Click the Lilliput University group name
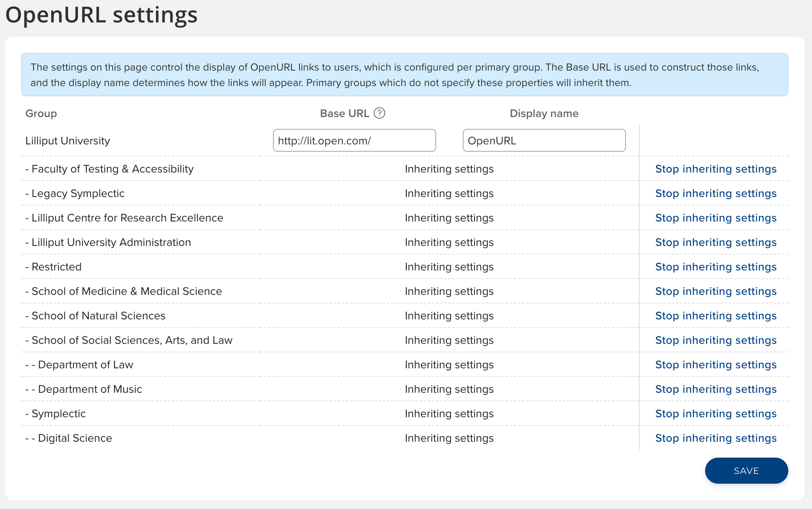Screen dimensions: 812x509 click(68, 141)
